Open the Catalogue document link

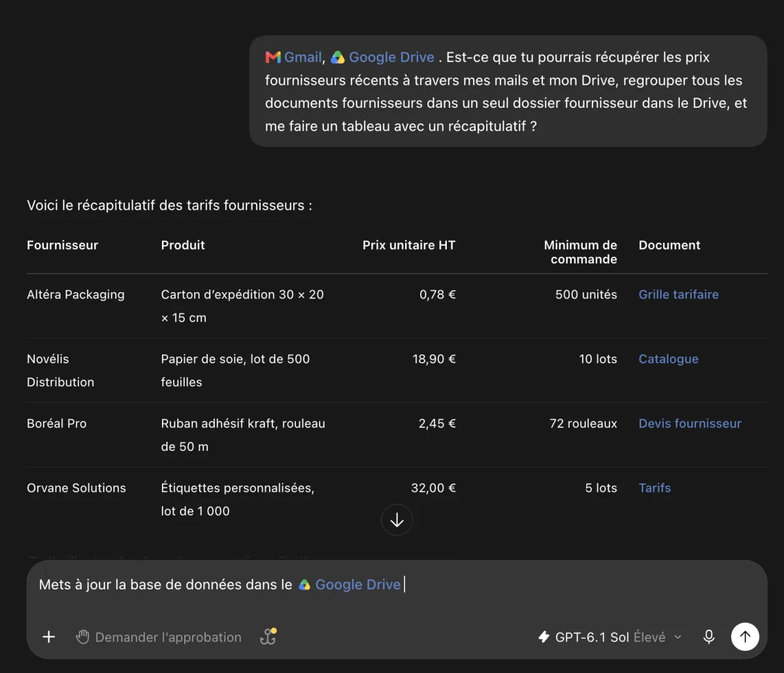coord(668,359)
